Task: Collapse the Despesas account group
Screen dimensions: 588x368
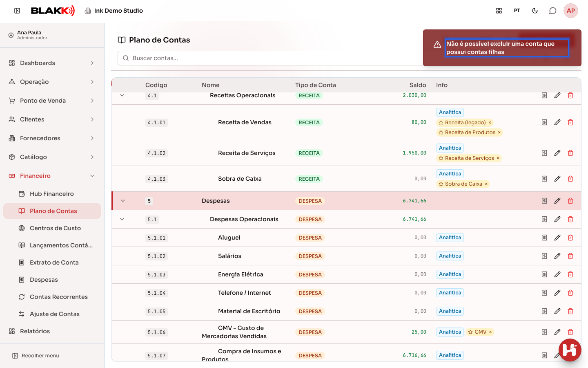Action: pyautogui.click(x=123, y=201)
